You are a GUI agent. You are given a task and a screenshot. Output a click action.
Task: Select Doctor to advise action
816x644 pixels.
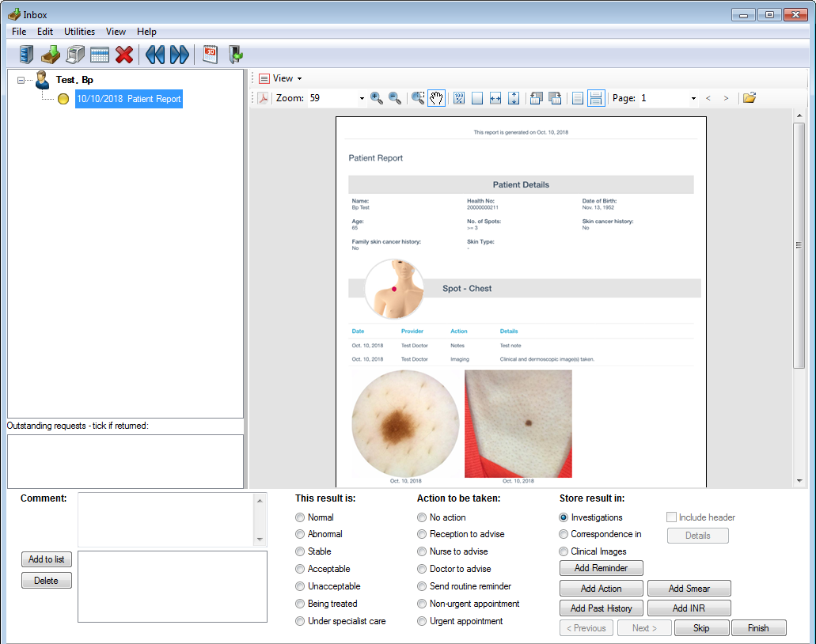point(422,570)
